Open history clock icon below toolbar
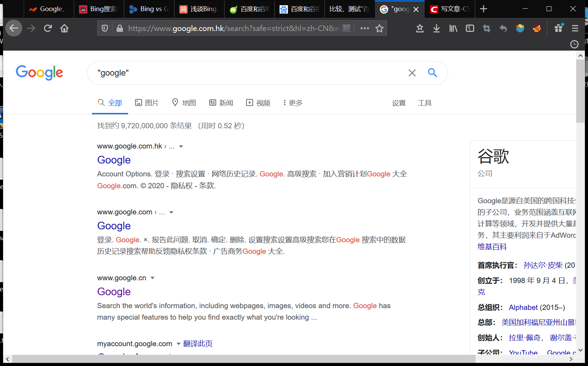 [x=574, y=44]
